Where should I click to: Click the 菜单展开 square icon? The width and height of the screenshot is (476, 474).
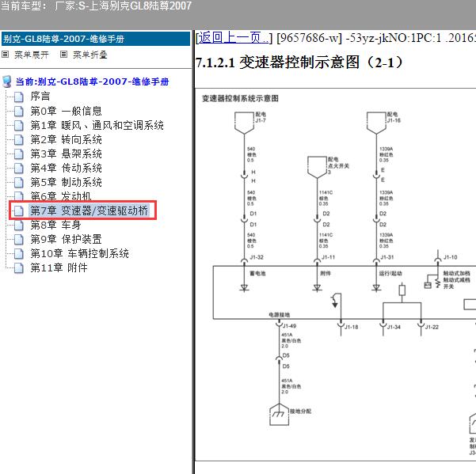tap(6, 55)
